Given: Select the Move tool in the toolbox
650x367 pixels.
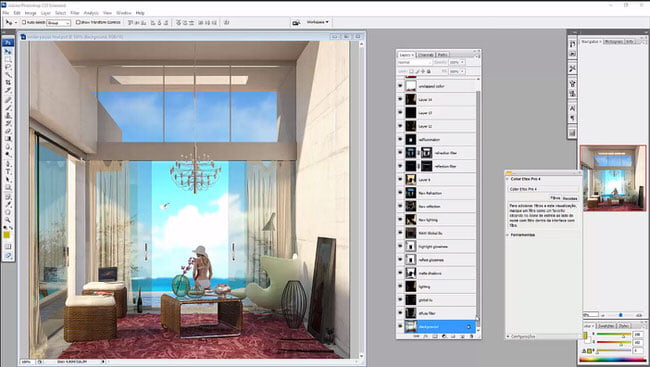Looking at the screenshot, I should pos(8,52).
